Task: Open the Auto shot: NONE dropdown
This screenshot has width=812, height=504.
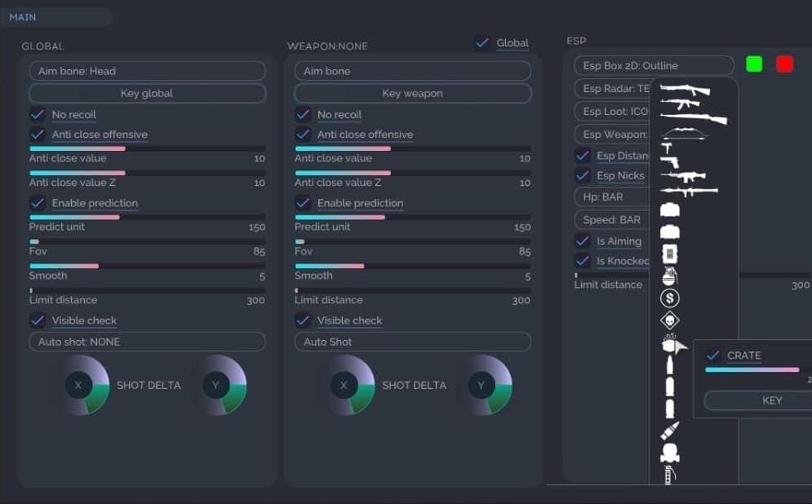Action: [x=147, y=342]
